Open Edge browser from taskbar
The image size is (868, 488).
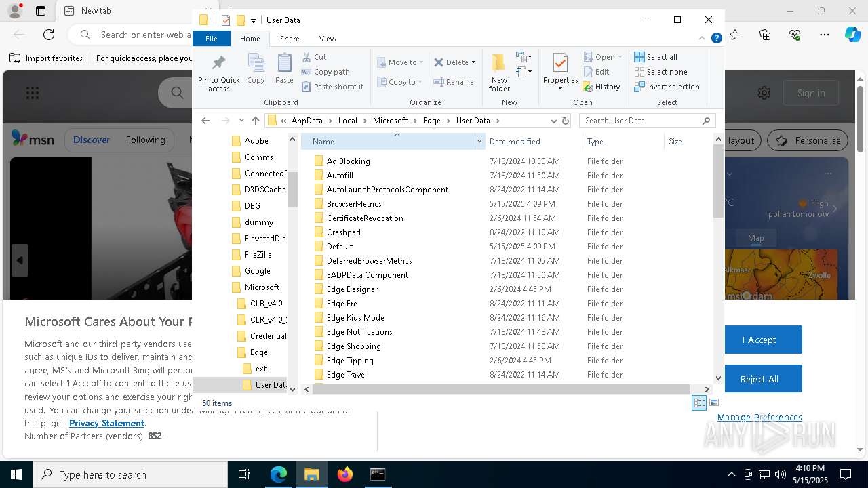[279, 474]
